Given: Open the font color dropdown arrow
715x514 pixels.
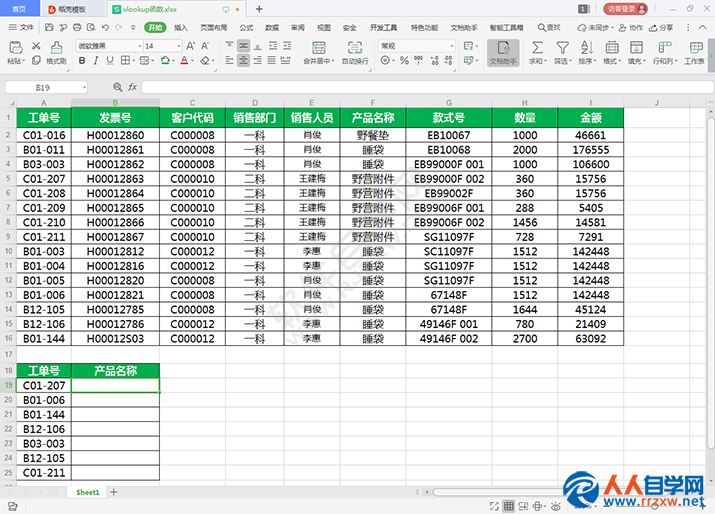Looking at the screenshot, I should click(192, 61).
